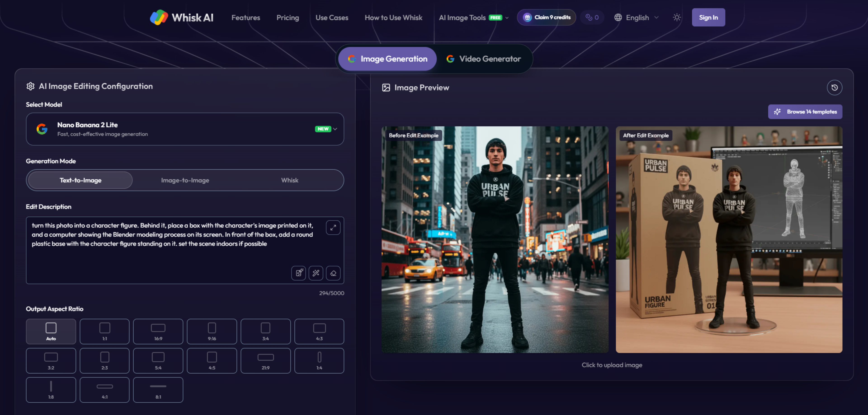Click the Google logo in model selector

coord(42,129)
